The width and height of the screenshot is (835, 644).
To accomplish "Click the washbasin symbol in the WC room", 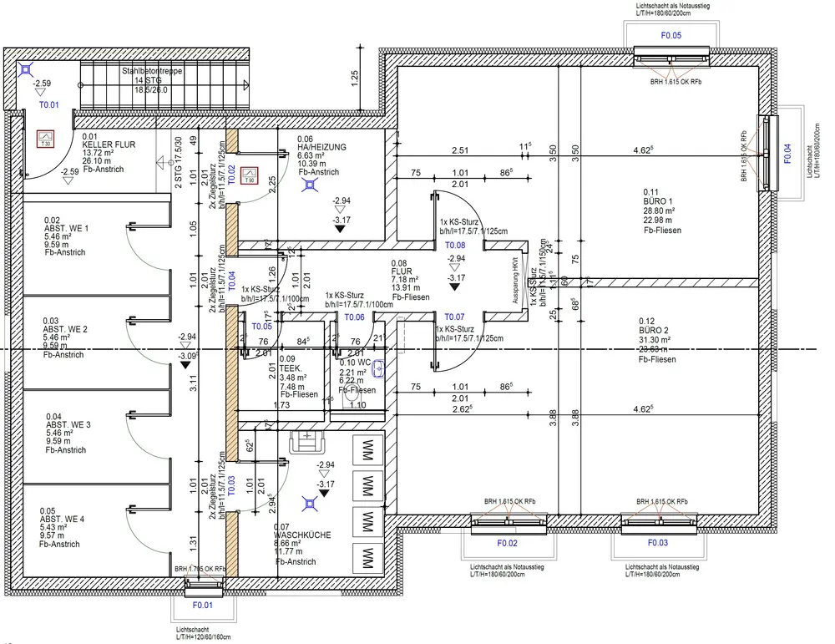I will point(378,368).
